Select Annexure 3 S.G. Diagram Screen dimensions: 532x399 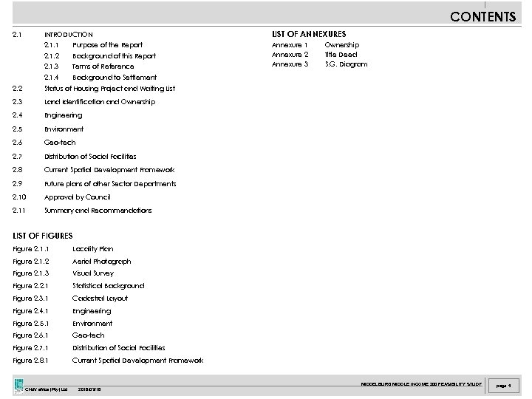coord(320,64)
